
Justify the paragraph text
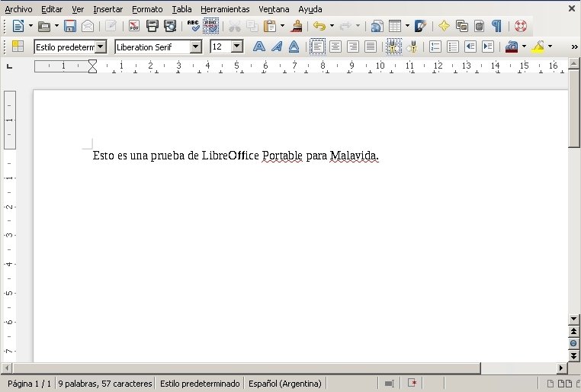click(371, 47)
